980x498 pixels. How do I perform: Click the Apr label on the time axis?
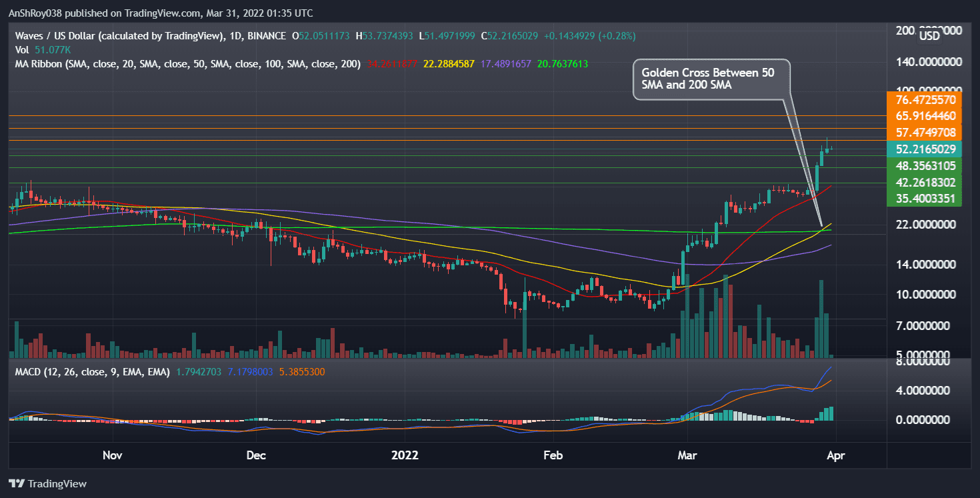[x=836, y=455]
